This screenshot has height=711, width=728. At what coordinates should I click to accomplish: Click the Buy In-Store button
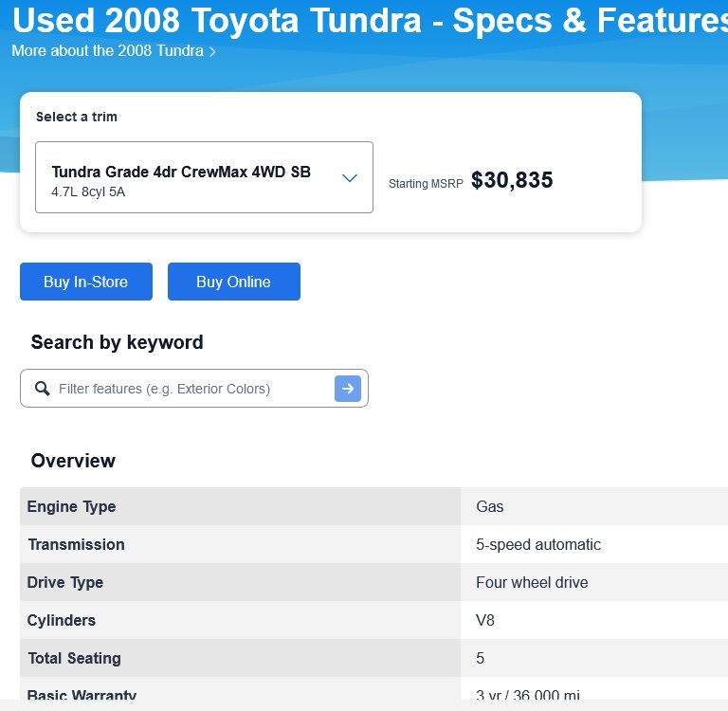pyautogui.click(x=86, y=282)
